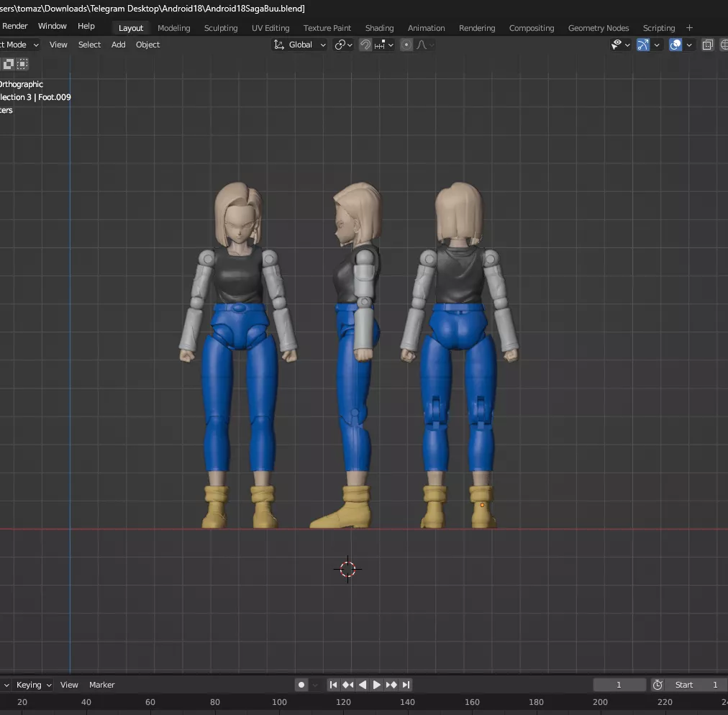728x715 pixels.
Task: Toggle viewport overlays
Action: (x=675, y=45)
